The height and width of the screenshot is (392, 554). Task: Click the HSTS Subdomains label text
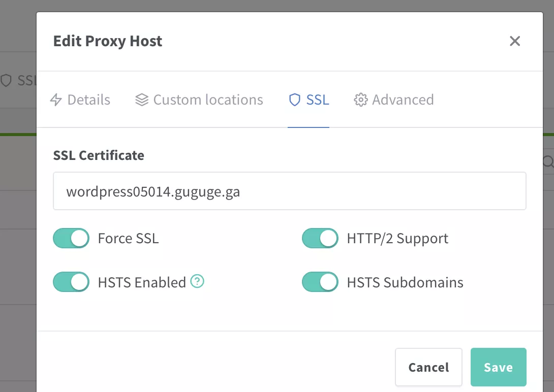(x=405, y=282)
